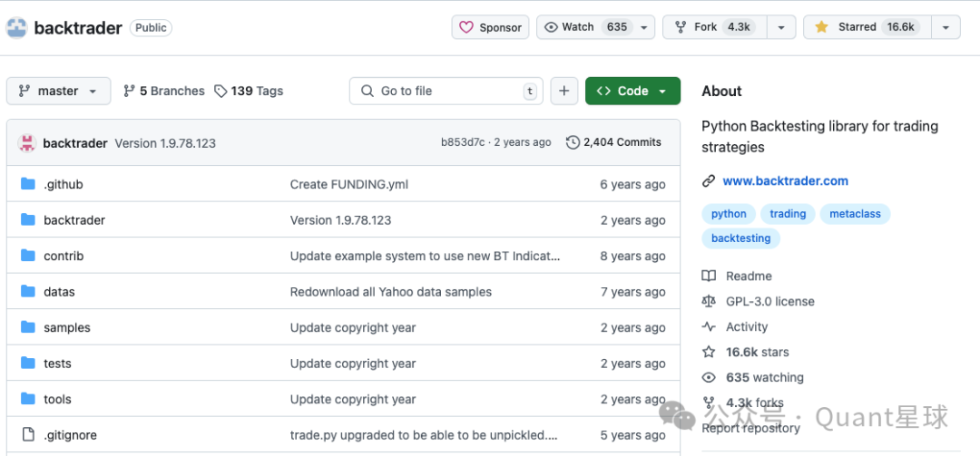Viewport: 980px width, 456px height.
Task: Click the python topic tag
Action: pos(729,214)
